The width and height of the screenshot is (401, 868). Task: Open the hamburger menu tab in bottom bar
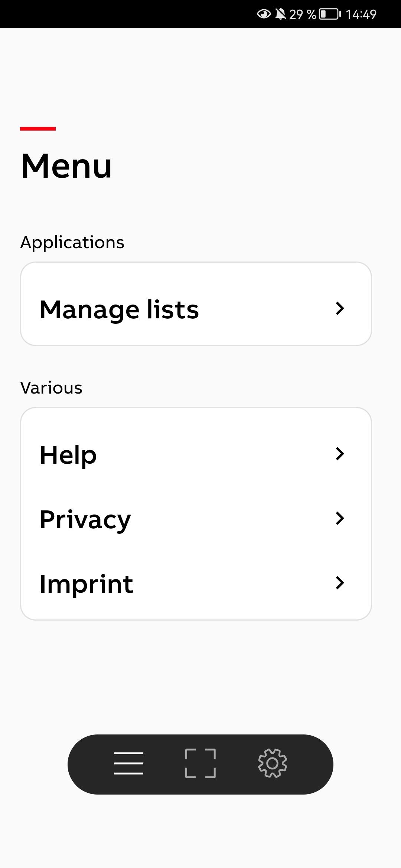point(128,763)
